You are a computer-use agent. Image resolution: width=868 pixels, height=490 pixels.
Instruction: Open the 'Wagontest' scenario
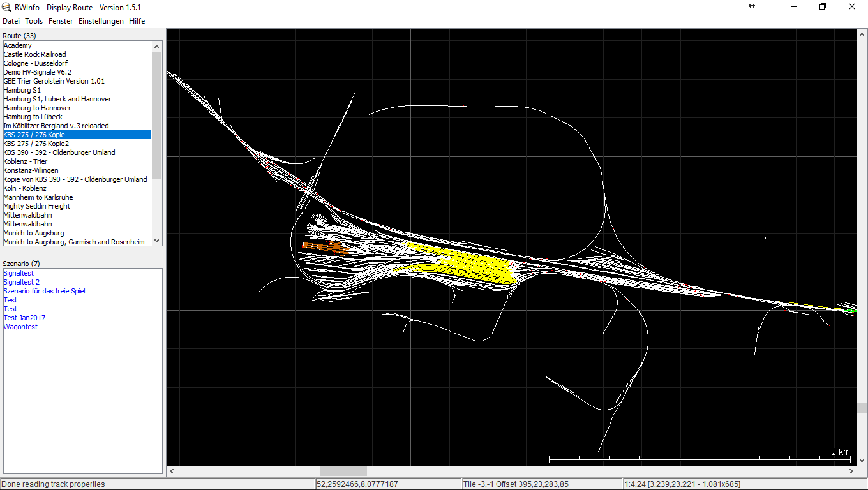coord(20,327)
